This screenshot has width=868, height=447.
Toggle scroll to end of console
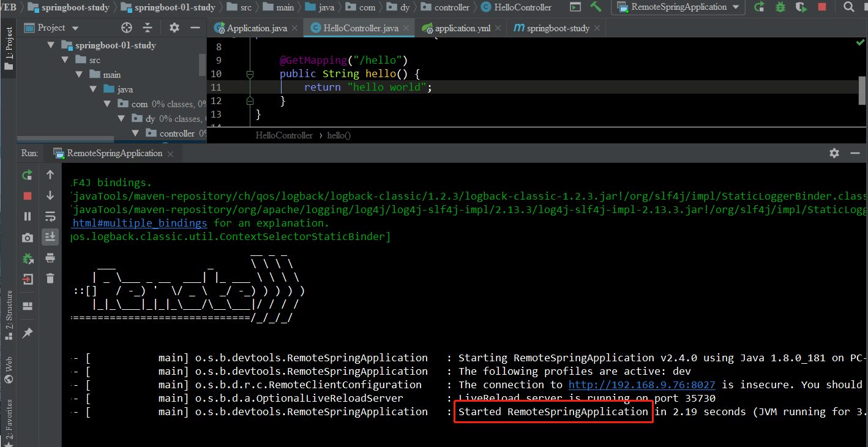tap(50, 237)
